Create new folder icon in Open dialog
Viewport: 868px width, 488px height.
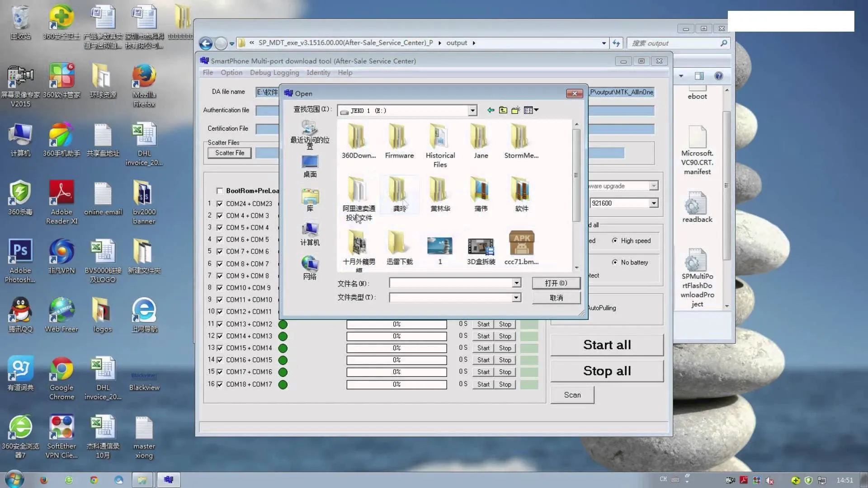click(515, 110)
